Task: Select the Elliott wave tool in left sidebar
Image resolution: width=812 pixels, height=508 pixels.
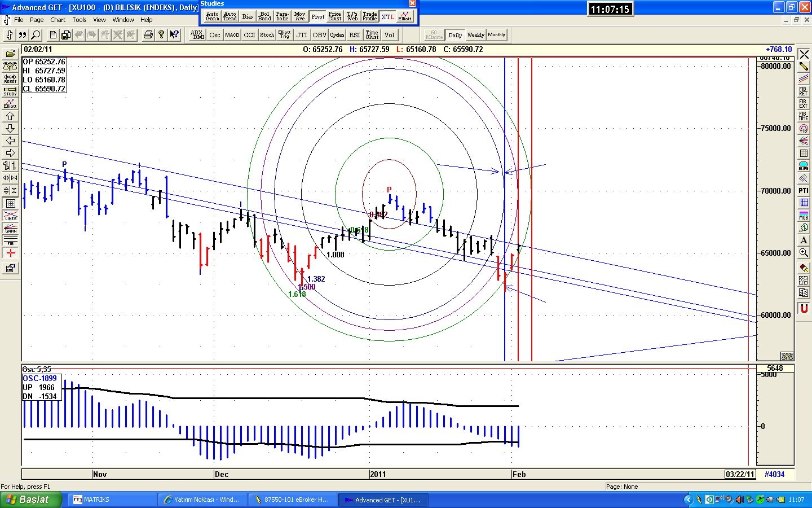Action: tap(10, 103)
